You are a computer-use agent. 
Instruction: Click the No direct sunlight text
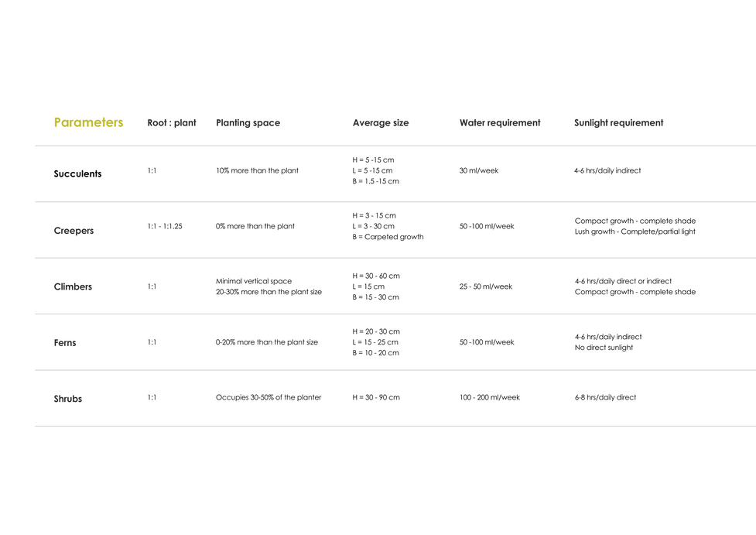pos(604,348)
